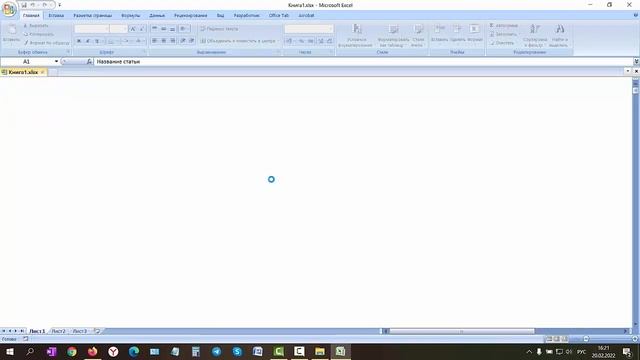Switch to the Вставка ribbon tab

point(56,16)
